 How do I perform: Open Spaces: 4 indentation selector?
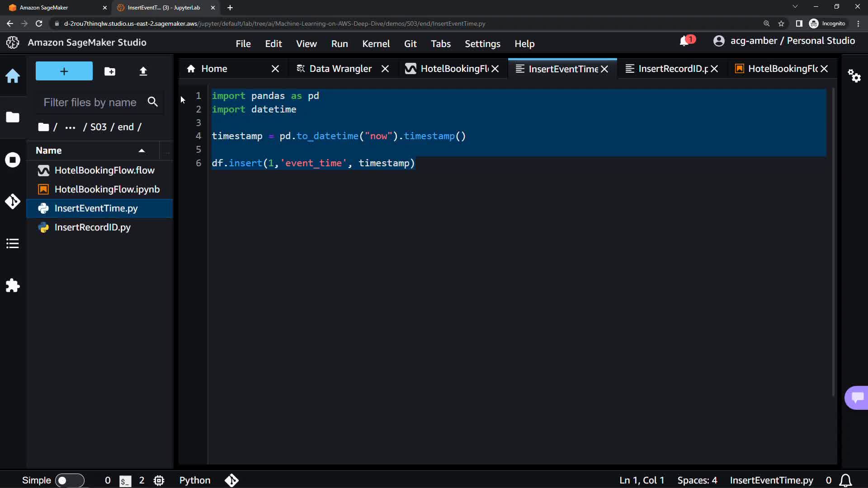[697, 480]
